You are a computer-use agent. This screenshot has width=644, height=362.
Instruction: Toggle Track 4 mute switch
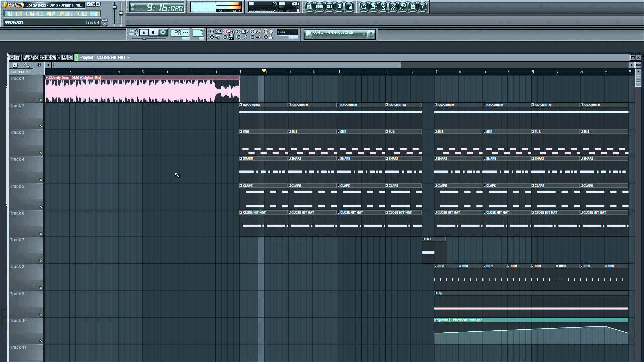point(41,179)
